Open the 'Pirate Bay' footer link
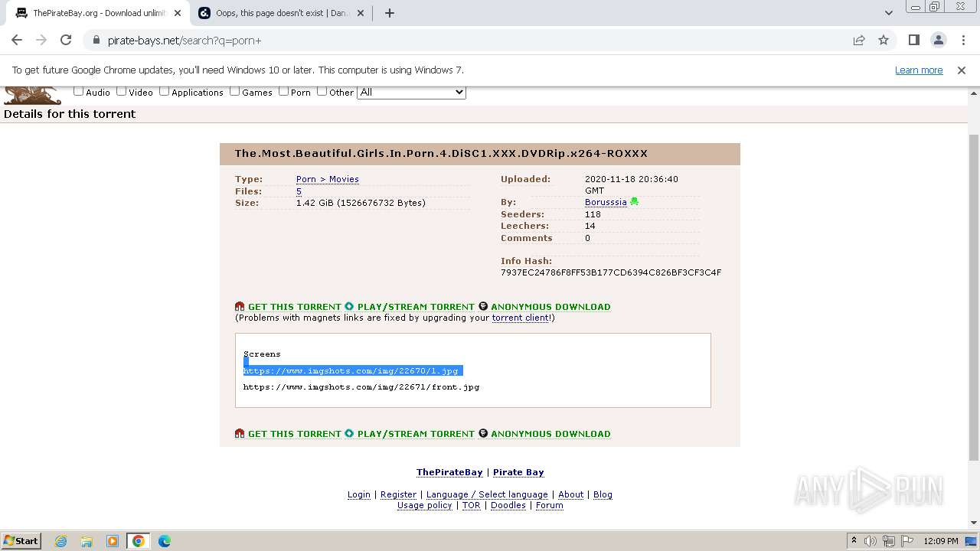980x551 pixels. [x=518, y=472]
